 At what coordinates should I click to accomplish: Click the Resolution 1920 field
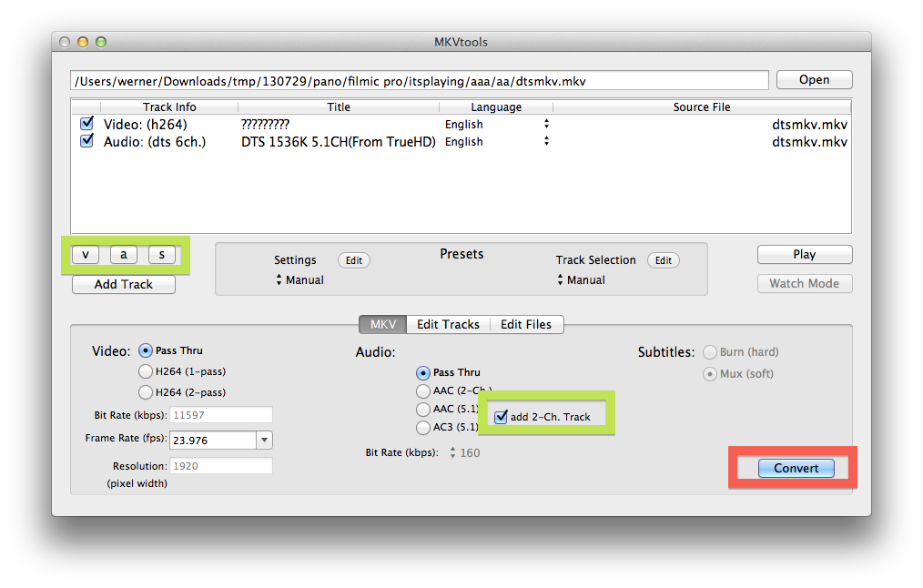click(x=221, y=466)
